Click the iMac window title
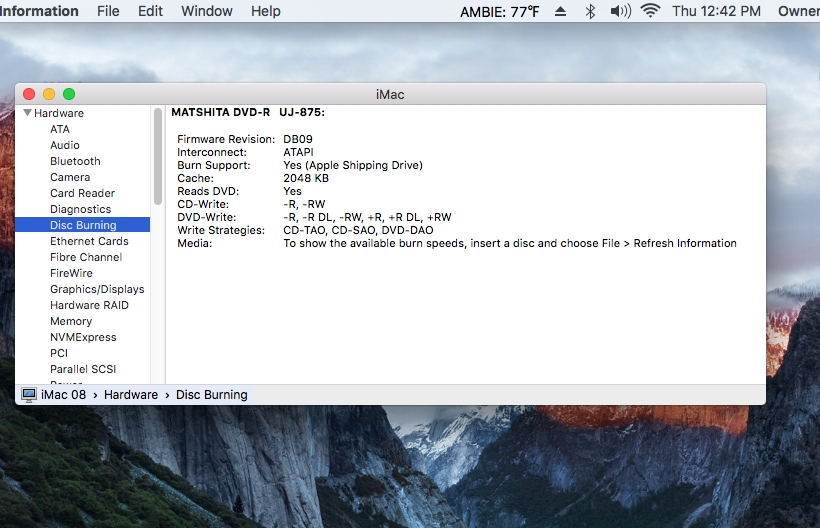820x528 pixels. point(390,95)
